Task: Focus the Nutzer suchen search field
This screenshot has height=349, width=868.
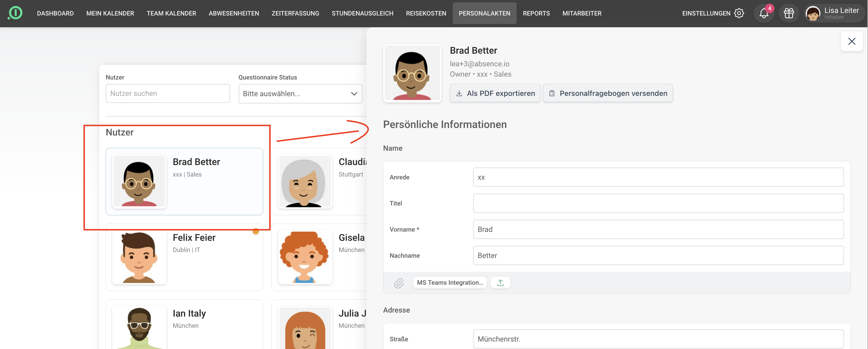Action: 167,94
